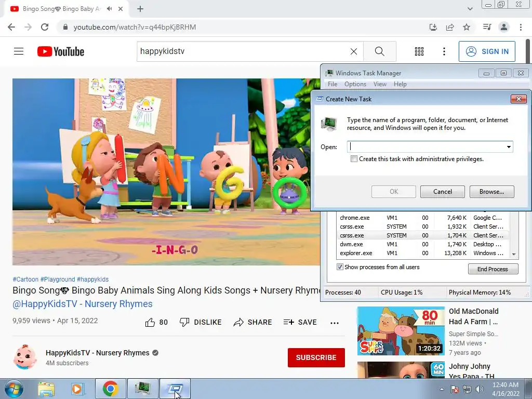This screenshot has height=399, width=532.
Task: Open the #Playground hashtag link
Action: 58,279
